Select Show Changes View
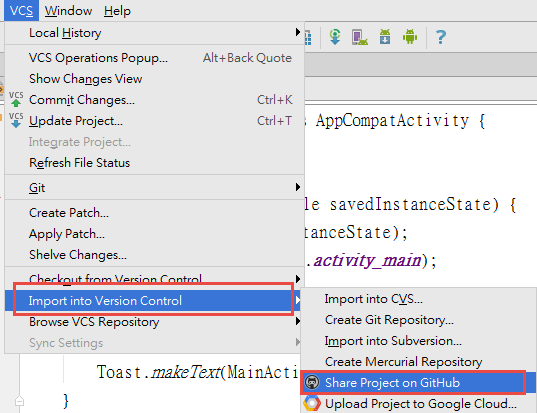 (154, 79)
